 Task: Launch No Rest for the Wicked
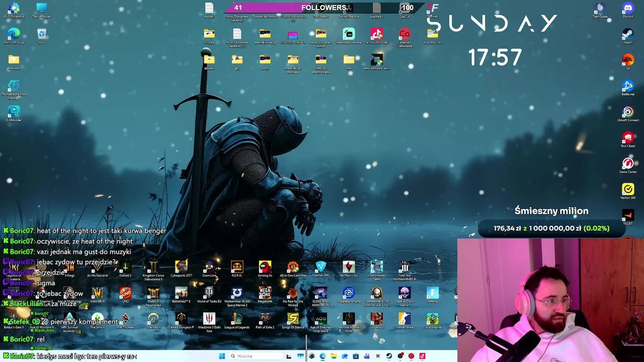coord(293,296)
